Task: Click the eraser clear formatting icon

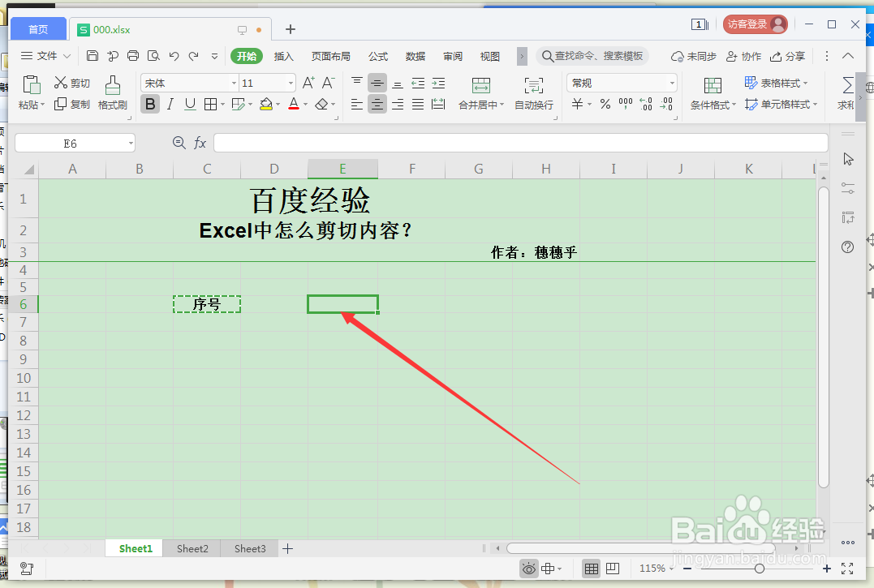Action: (321, 104)
